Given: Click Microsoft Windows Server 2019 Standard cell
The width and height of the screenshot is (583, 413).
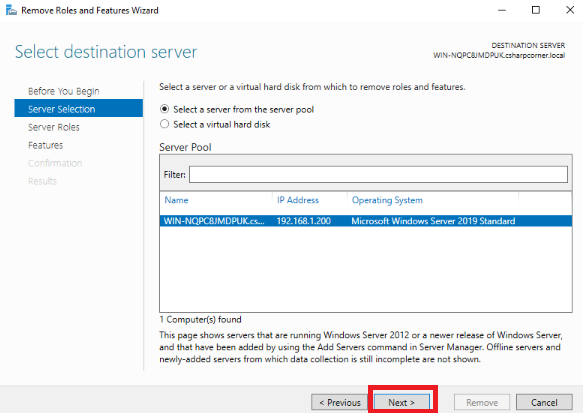Looking at the screenshot, I should coord(433,221).
